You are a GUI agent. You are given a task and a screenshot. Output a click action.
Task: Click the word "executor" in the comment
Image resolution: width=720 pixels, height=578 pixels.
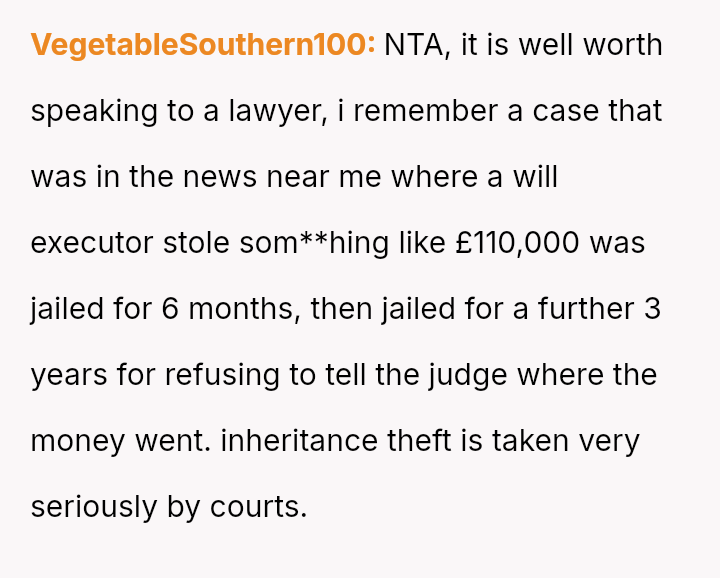pos(91,243)
